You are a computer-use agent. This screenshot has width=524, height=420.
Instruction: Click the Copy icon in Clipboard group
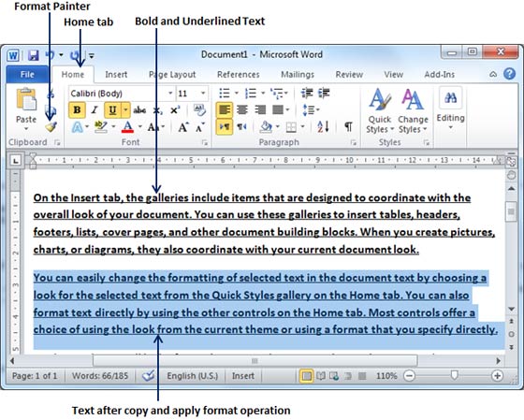click(51, 110)
